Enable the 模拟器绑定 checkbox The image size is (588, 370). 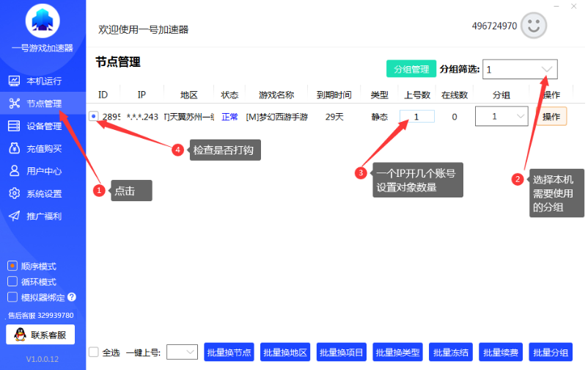point(12,297)
